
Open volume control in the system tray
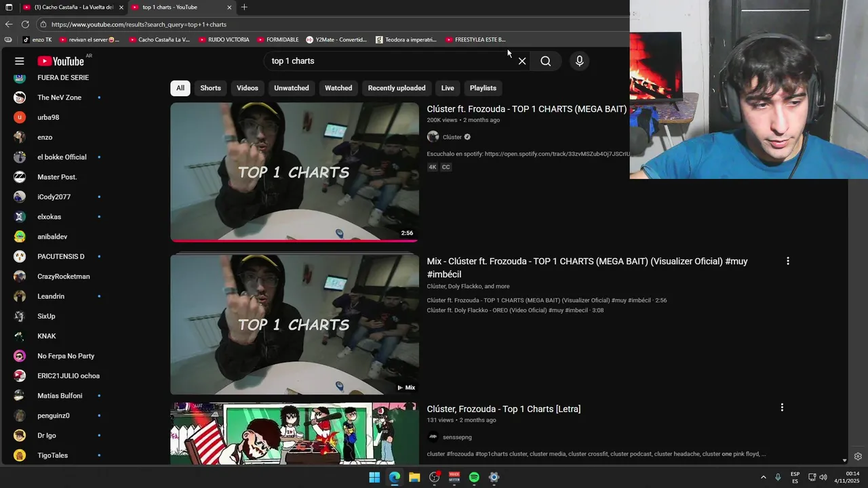823,477
